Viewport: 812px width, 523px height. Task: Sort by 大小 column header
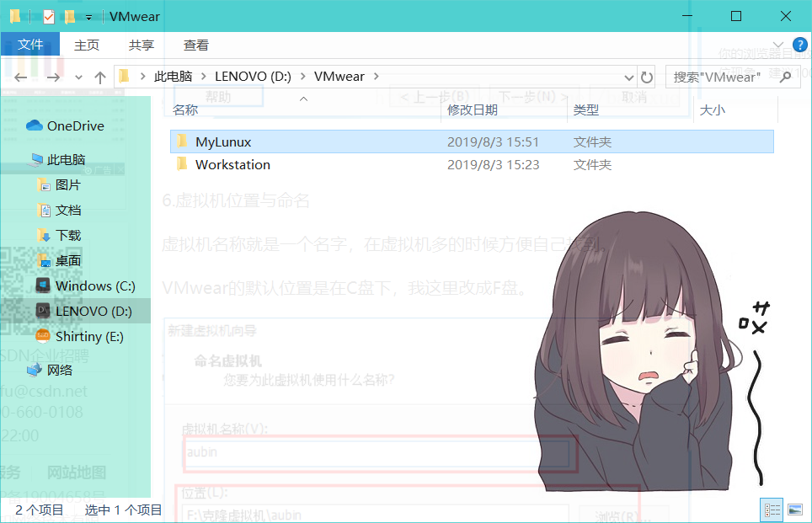click(x=713, y=110)
